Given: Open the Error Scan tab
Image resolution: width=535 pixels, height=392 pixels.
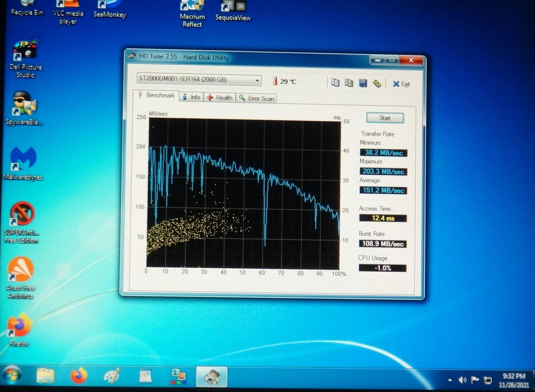Looking at the screenshot, I should click(x=256, y=98).
